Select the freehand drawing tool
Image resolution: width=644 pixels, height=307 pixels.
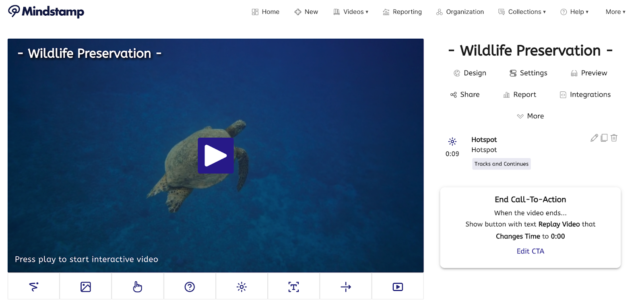(34, 286)
